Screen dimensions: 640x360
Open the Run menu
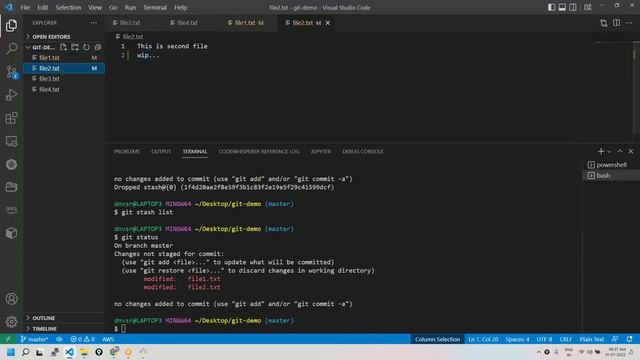(x=130, y=7)
